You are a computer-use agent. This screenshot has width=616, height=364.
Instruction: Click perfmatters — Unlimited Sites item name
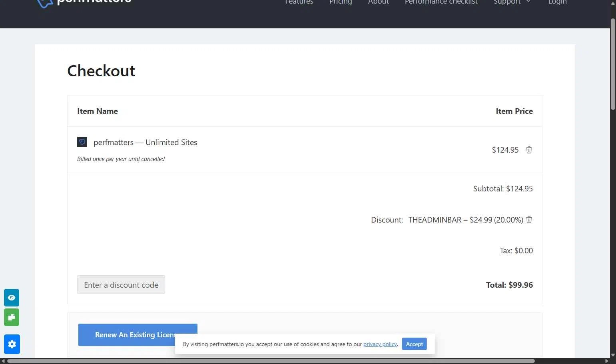pos(145,142)
